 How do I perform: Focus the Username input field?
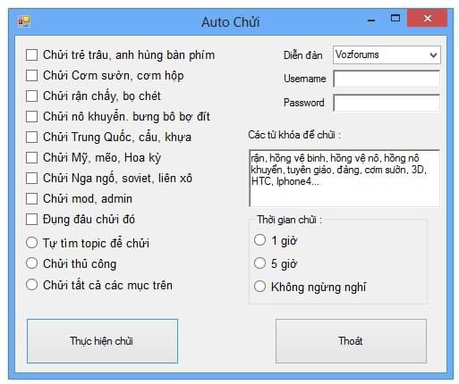[387, 79]
